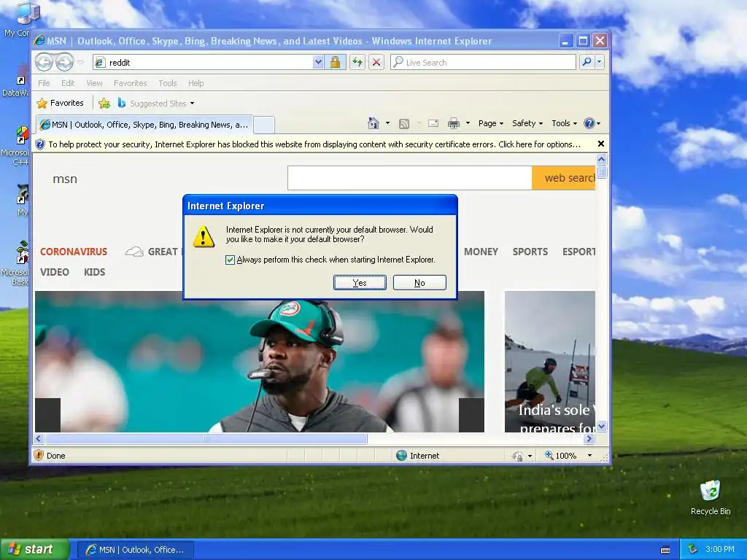
Task: Click the Read Mail envelope icon
Action: (x=433, y=123)
